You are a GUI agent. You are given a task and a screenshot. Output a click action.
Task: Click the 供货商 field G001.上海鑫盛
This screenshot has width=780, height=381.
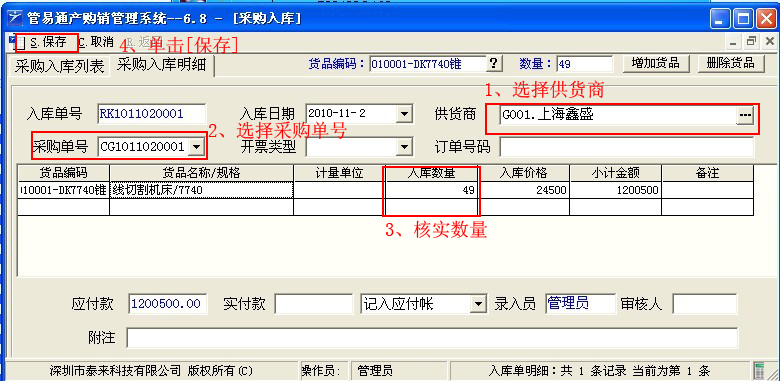click(617, 115)
